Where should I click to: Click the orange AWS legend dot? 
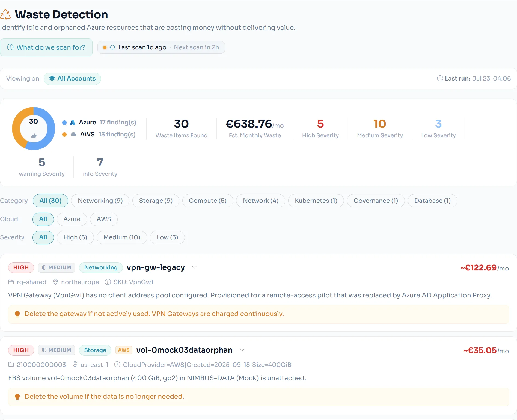point(64,135)
